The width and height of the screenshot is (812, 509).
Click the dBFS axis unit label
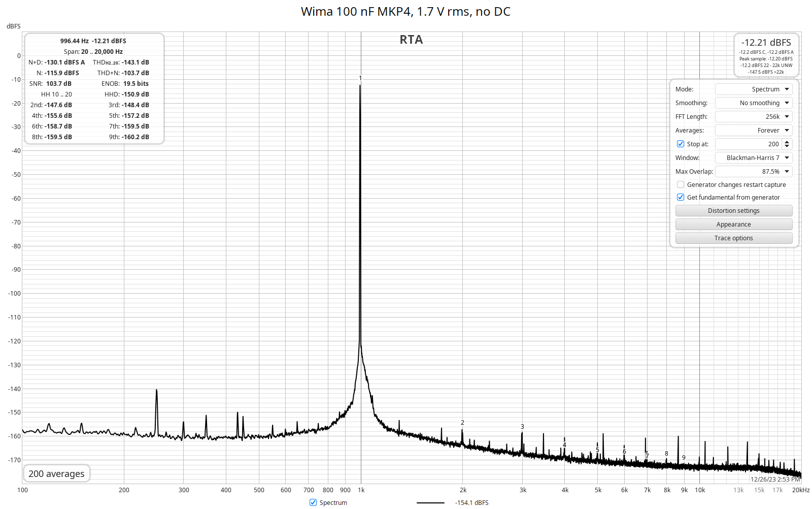tap(14, 26)
